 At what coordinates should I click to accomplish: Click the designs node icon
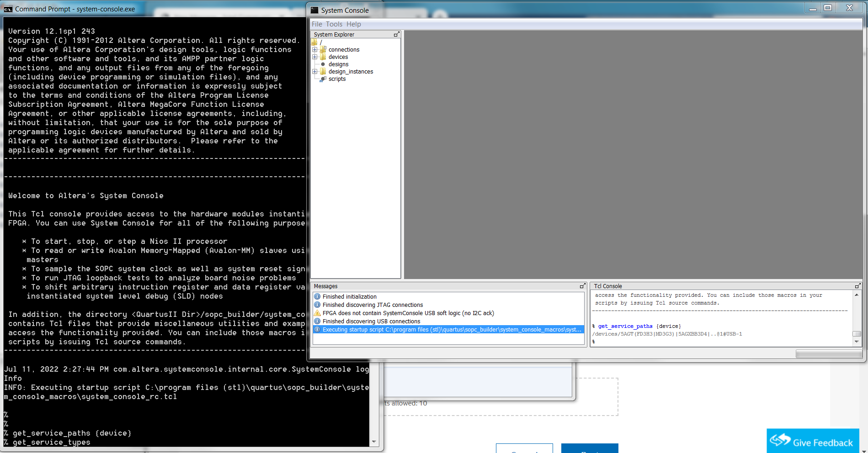pyautogui.click(x=323, y=64)
